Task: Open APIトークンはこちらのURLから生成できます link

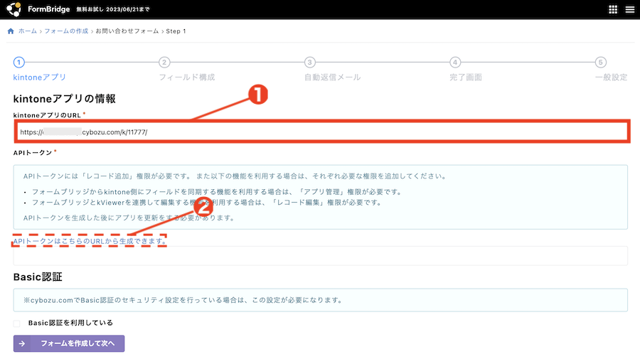Action: [90, 241]
